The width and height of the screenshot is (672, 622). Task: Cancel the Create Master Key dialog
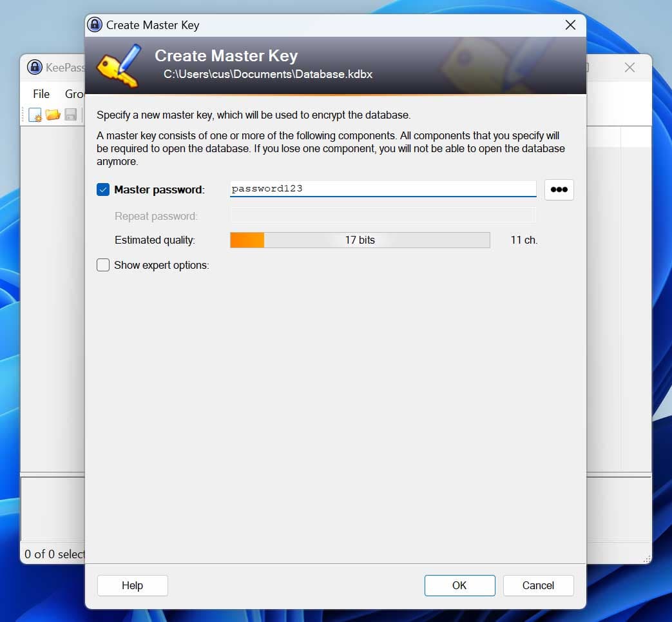[538, 585]
